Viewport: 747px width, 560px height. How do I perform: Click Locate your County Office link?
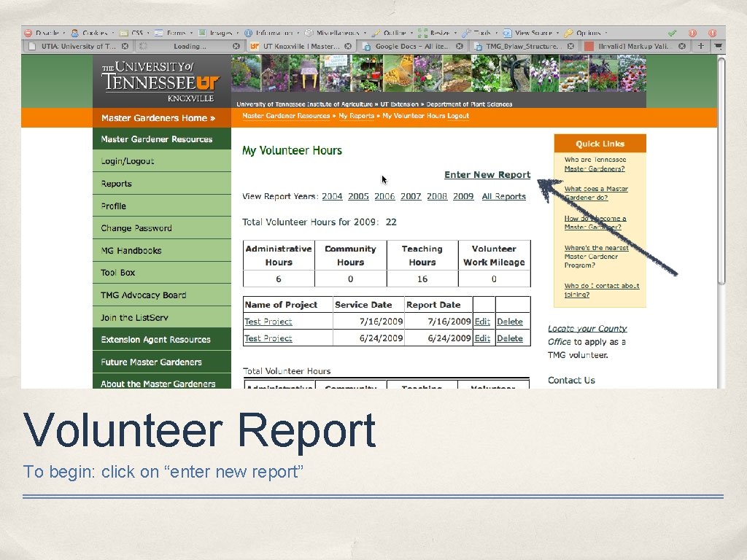coord(587,335)
